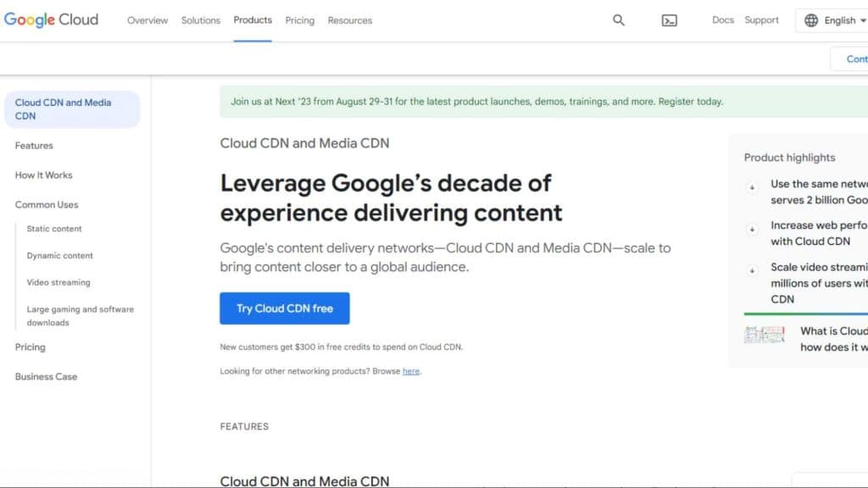Viewport: 868px width, 488px height.
Task: Click the 'Leverage Google's decade' headline
Action: coord(391,198)
